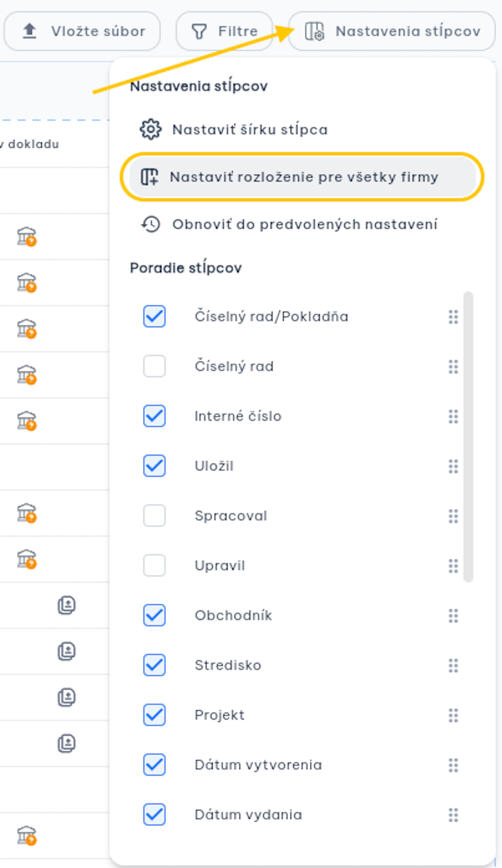Uncheck the Číselný rad/Pokladňa checkbox
Image resolution: width=502 pixels, height=868 pixels.
(154, 316)
